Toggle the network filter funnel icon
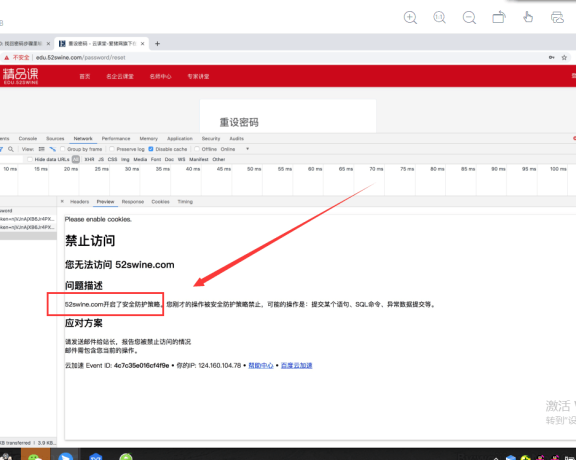The width and height of the screenshot is (576, 460). 1,149
